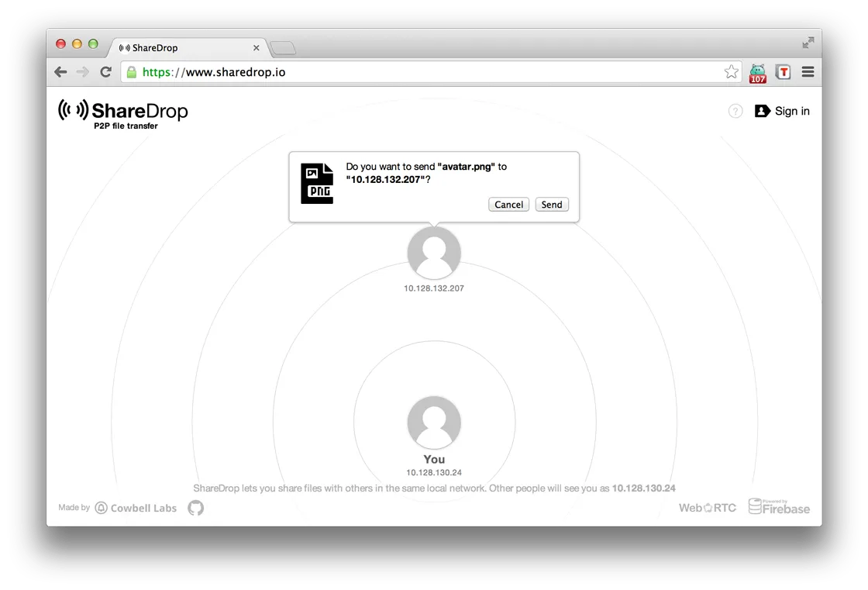Click your own avatar labeled You

[x=434, y=422]
